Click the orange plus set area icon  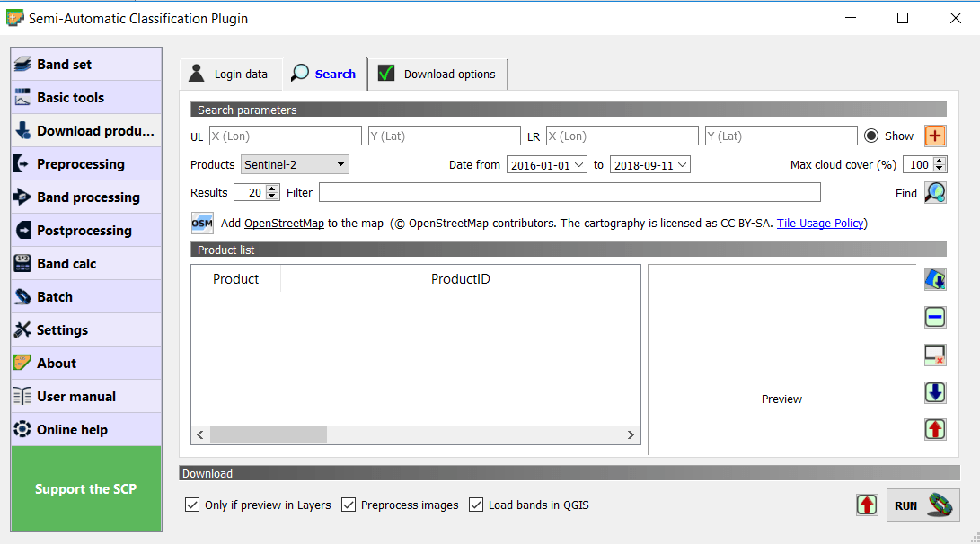click(935, 136)
